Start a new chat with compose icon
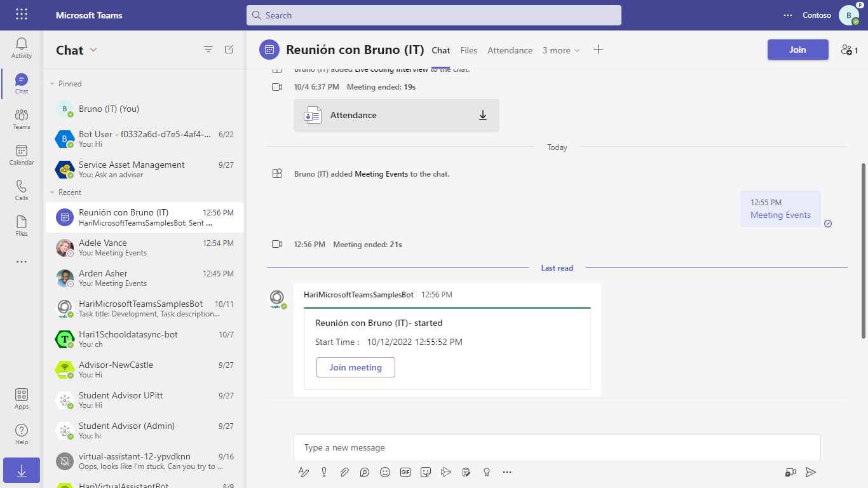Image resolution: width=868 pixels, height=488 pixels. click(229, 50)
